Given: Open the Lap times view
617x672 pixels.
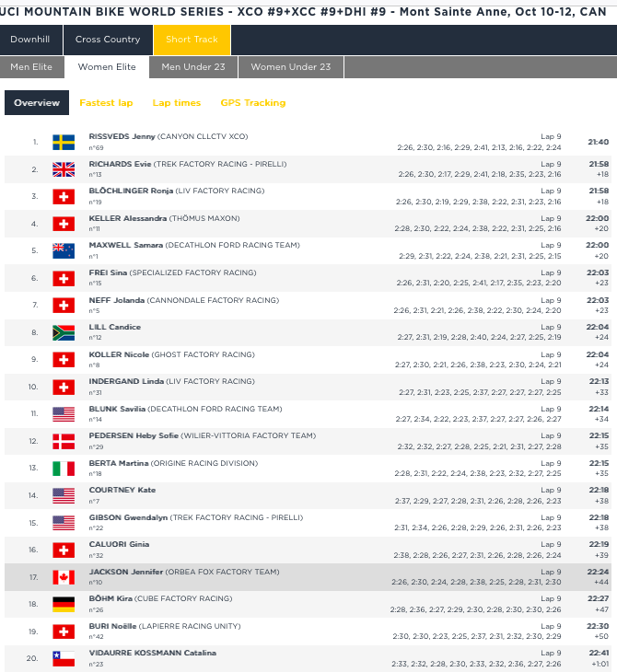Looking at the screenshot, I should coord(177,103).
